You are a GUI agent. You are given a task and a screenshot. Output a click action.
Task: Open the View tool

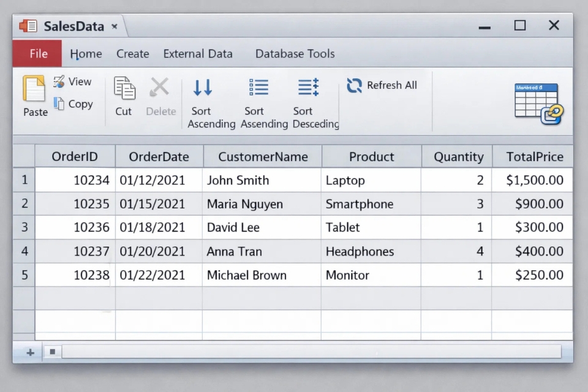tap(59, 81)
